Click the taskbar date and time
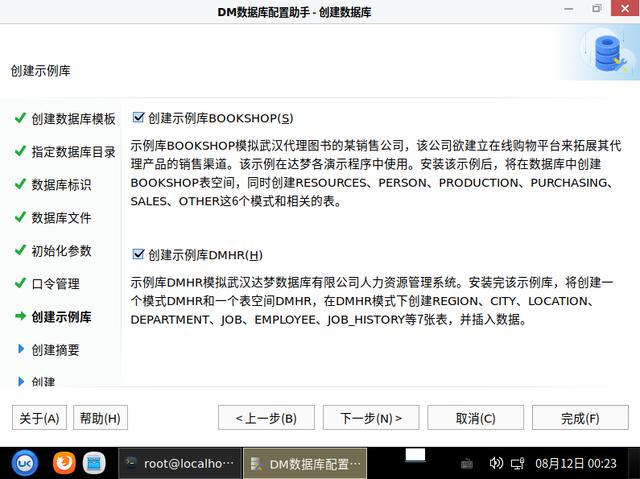 coord(576,463)
